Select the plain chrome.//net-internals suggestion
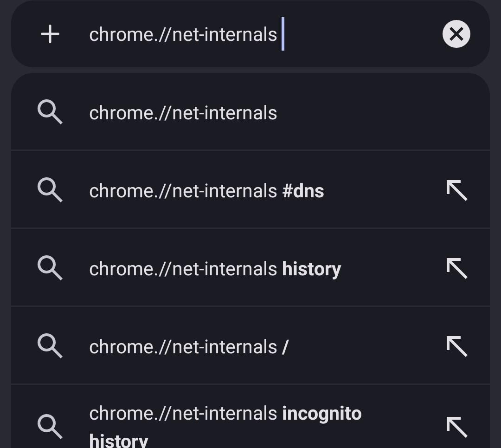Screen dimensions: 501x448 click(250, 113)
